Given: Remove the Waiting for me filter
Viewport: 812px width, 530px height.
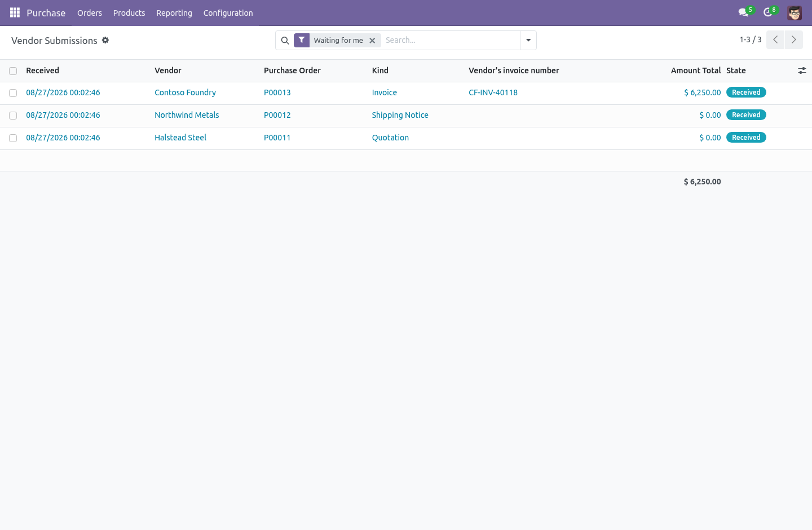Looking at the screenshot, I should [372, 41].
